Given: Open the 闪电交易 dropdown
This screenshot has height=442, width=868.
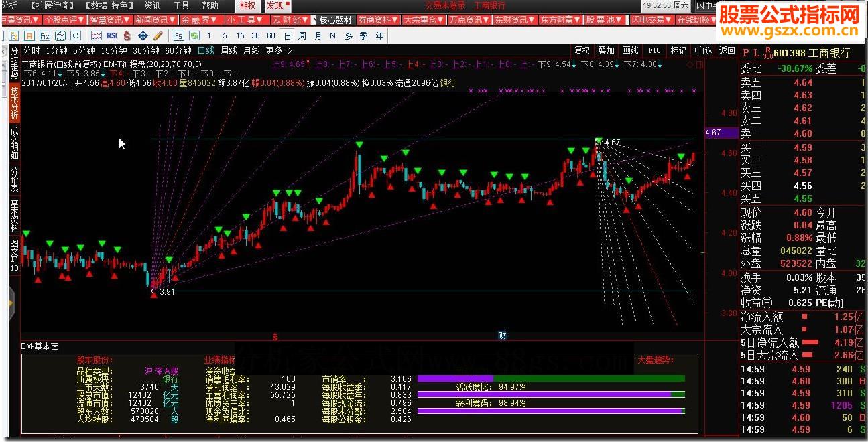Looking at the screenshot, I should point(651,19).
